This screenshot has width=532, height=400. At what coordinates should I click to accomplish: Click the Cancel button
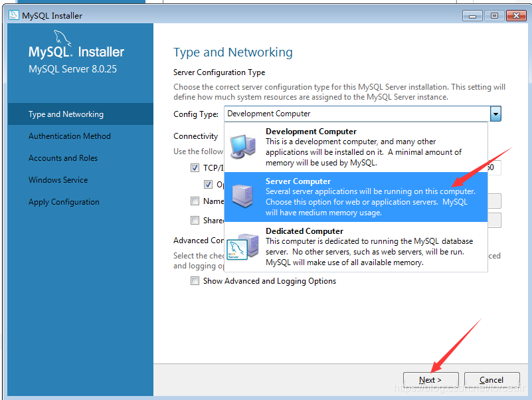pos(492,379)
